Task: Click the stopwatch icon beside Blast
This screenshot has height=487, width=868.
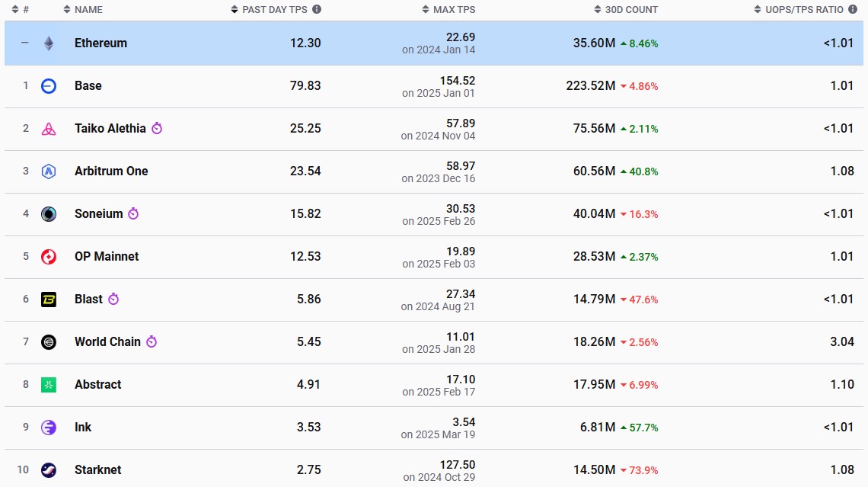Action: [113, 299]
